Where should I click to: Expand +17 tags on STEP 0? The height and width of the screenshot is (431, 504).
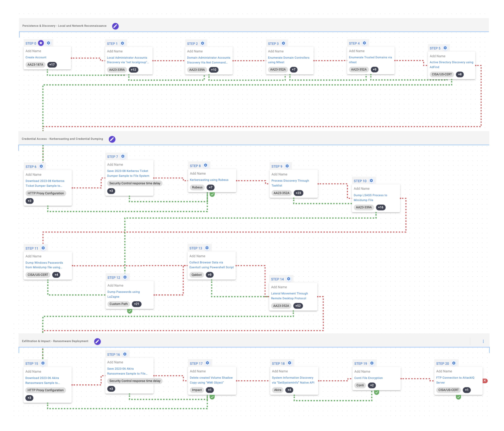[x=52, y=65]
